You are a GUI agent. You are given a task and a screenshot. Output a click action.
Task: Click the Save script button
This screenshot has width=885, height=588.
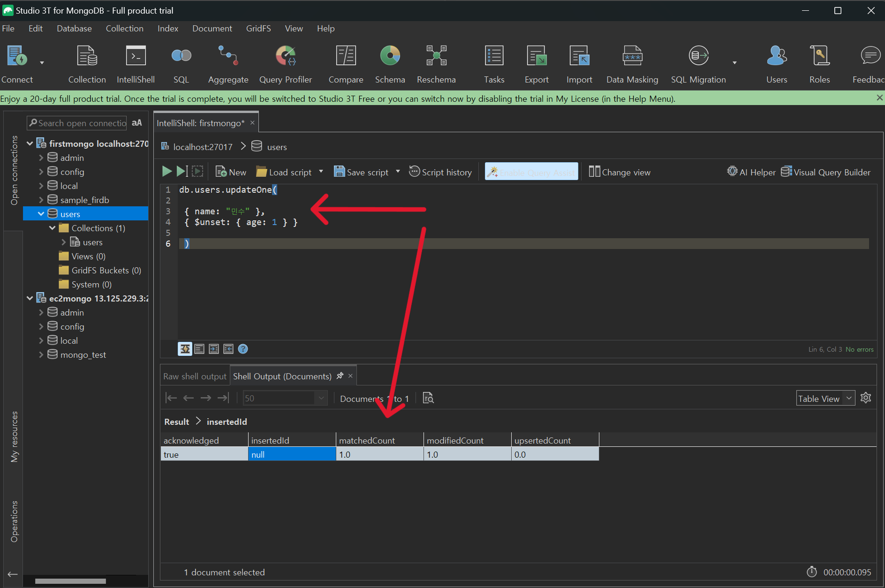click(361, 172)
